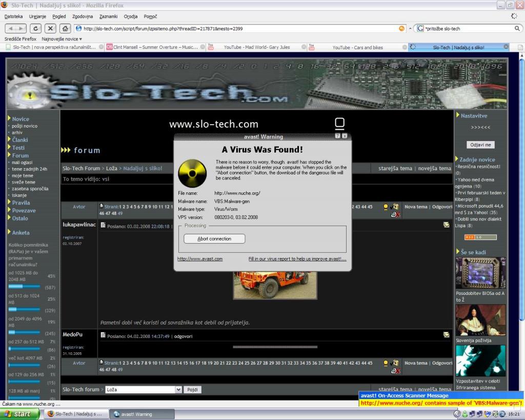Click the search box with pritožbe slo-tech
The height and width of the screenshot is (420, 525).
point(469,29)
